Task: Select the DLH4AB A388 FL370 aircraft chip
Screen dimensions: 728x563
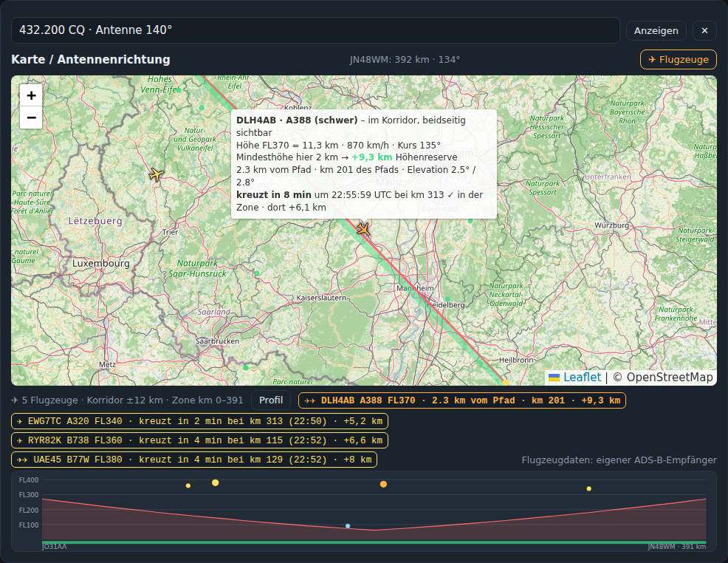Action: click(462, 400)
